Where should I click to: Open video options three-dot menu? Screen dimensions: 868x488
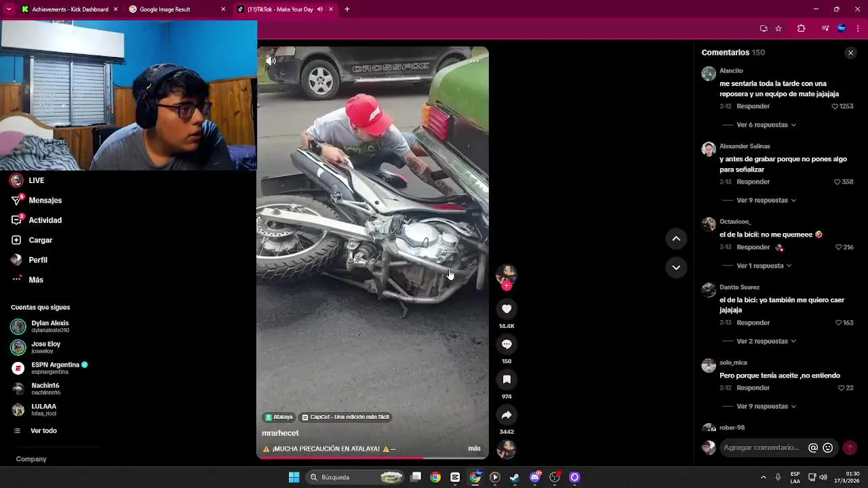coord(474,60)
